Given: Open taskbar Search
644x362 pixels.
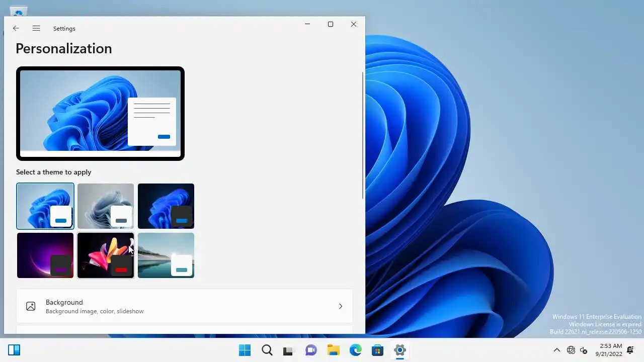Looking at the screenshot, I should click(267, 350).
